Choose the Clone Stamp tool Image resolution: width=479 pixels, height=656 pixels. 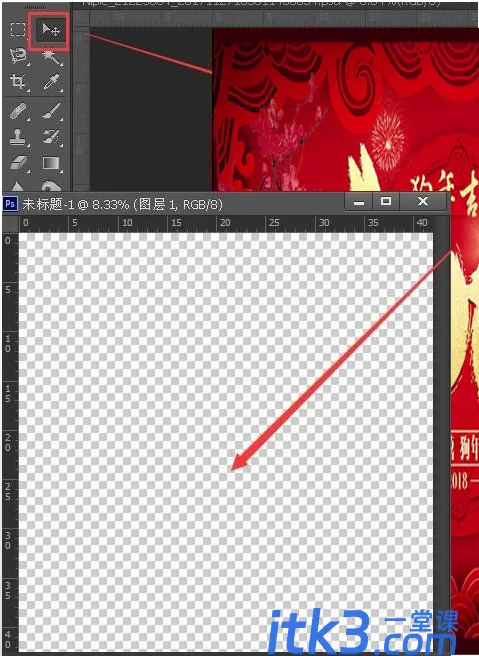[18, 137]
